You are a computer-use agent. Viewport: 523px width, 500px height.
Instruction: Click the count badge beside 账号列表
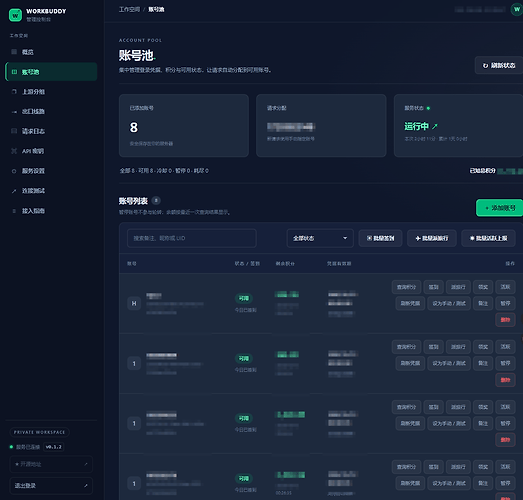pos(156,200)
